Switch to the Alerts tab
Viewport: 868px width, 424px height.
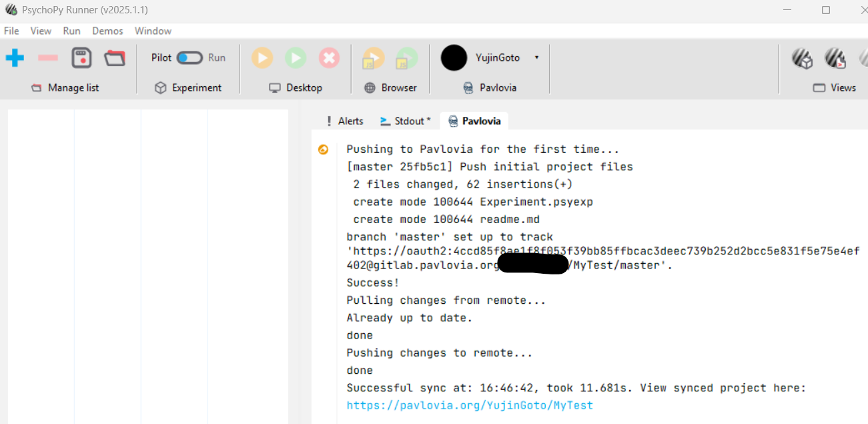click(344, 121)
